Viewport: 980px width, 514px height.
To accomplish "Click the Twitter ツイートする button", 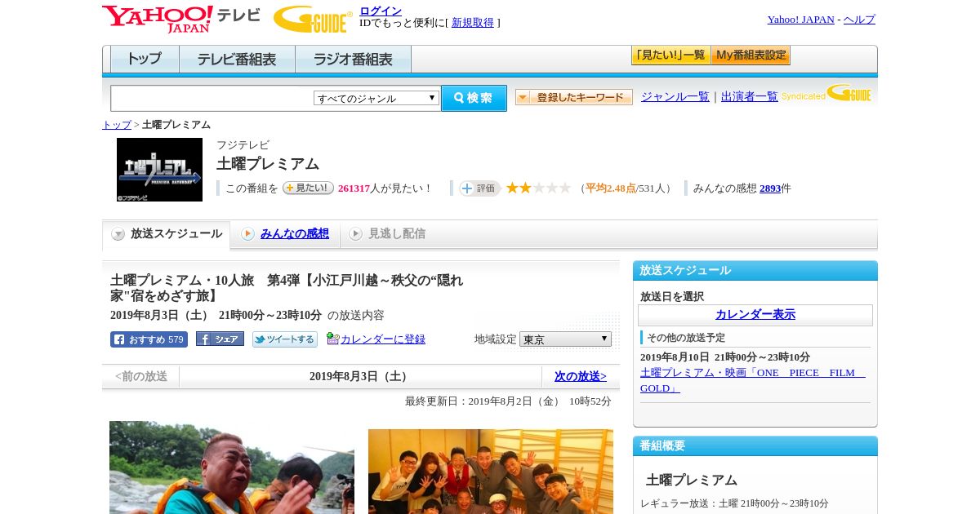I will click(x=285, y=339).
